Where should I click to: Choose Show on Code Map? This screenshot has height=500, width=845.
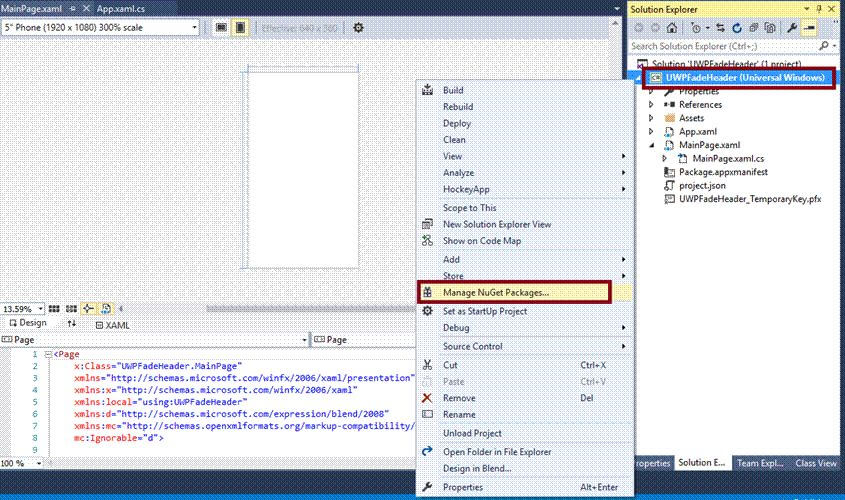pyautogui.click(x=525, y=241)
